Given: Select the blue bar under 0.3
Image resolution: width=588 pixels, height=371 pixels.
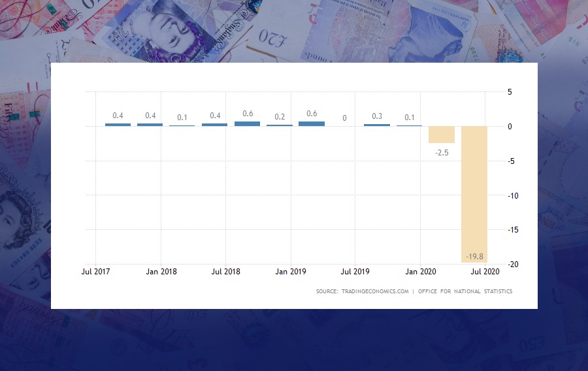Looking at the screenshot, I should [377, 125].
